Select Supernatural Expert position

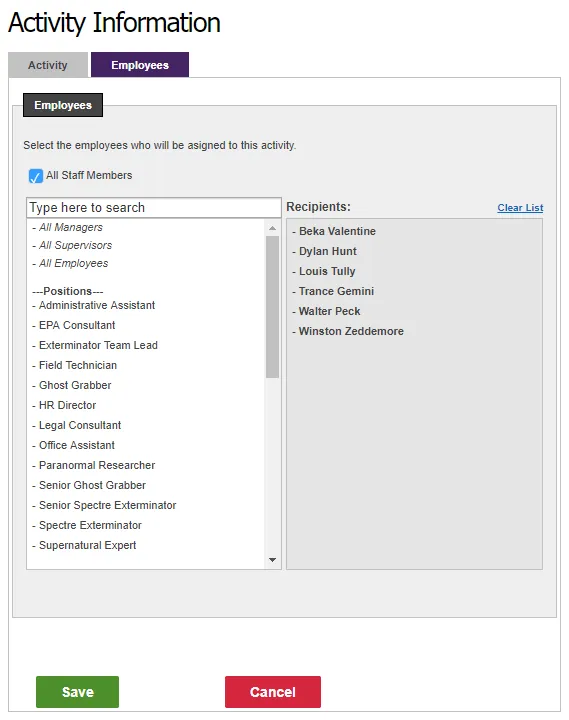[87, 545]
